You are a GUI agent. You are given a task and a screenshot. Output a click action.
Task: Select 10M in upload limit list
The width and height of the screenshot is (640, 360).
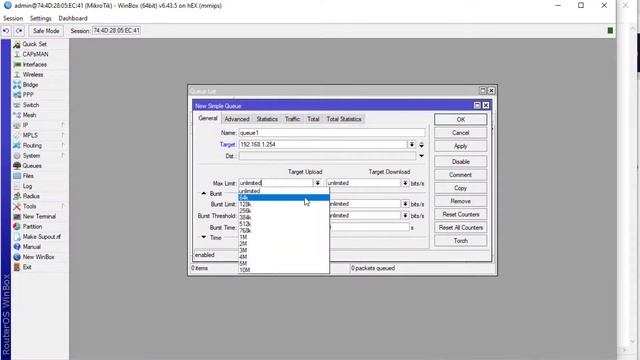click(x=284, y=270)
